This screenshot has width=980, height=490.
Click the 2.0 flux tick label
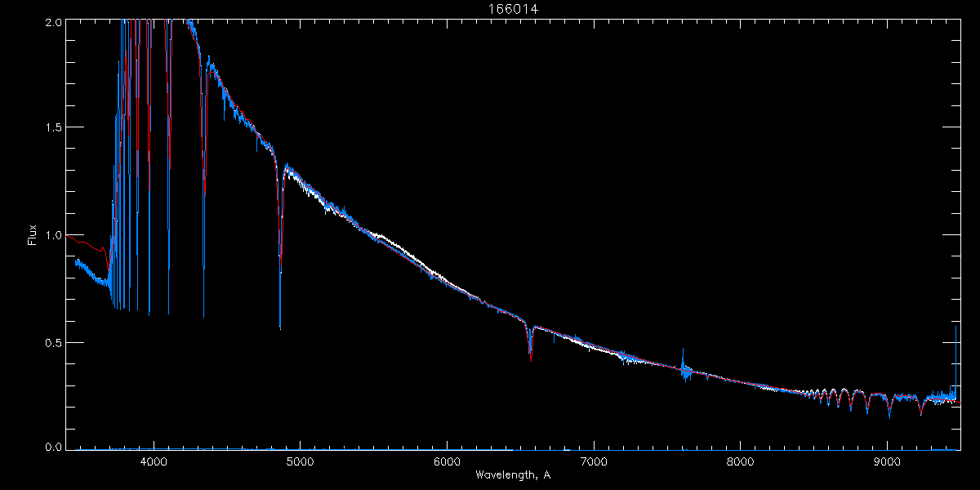53,22
